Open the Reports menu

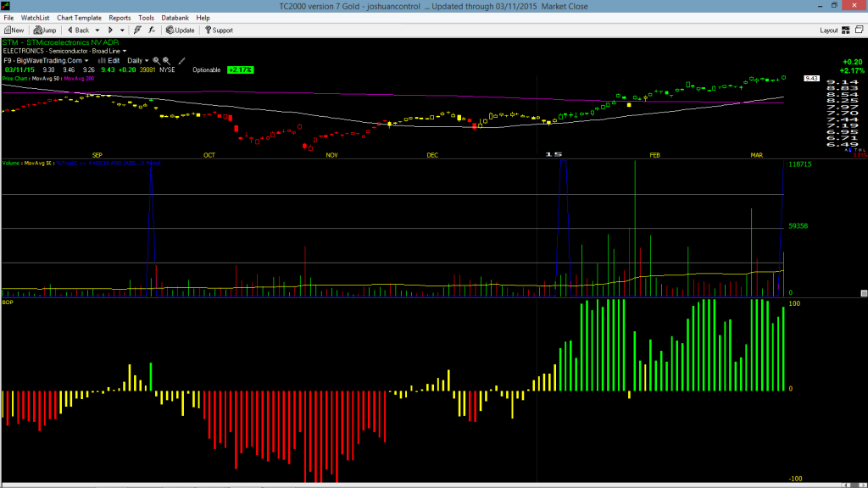click(x=120, y=18)
